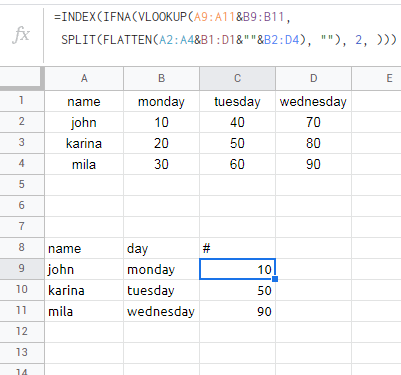Click cell D4 with value 90
Screen dimensions: 401x375
pos(313,164)
